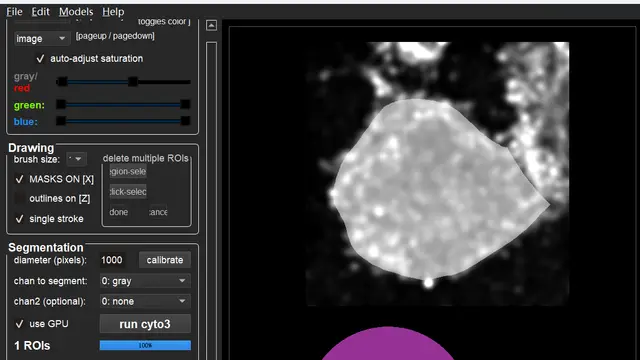This screenshot has height=360, width=640.
Task: Toggle the use GPU checkbox
Action: point(19,324)
